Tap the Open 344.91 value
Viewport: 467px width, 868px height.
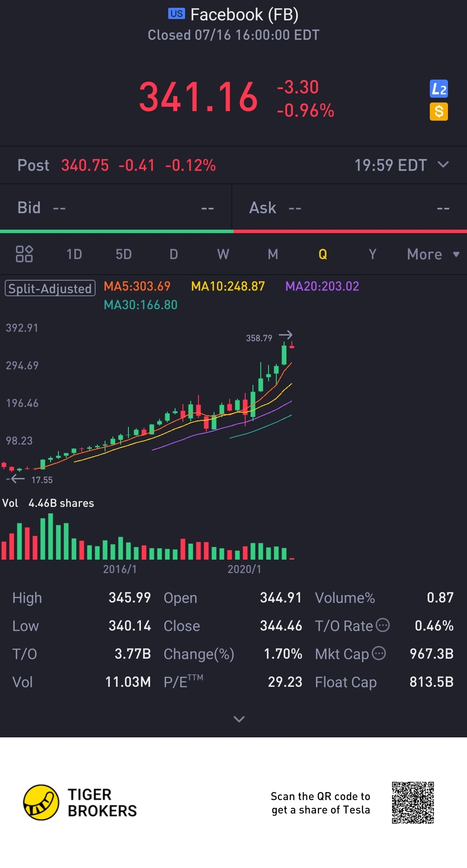pyautogui.click(x=281, y=598)
